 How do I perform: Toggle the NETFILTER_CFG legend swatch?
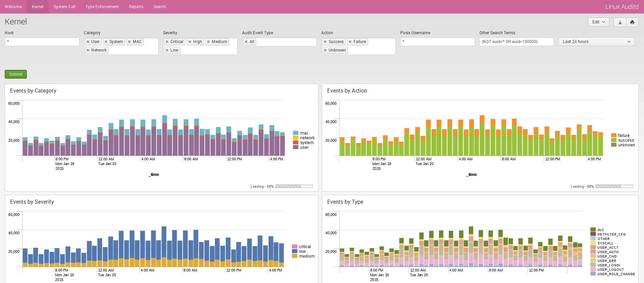(x=593, y=234)
